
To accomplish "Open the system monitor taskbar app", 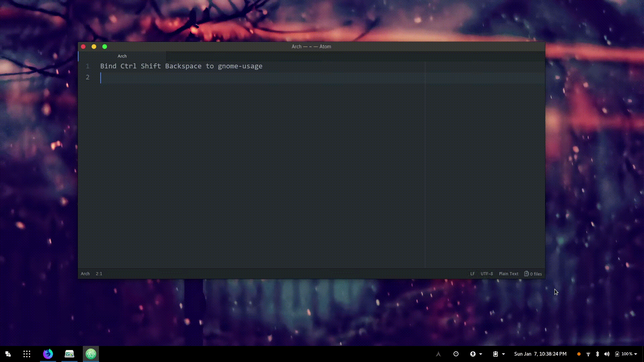I will (x=69, y=354).
